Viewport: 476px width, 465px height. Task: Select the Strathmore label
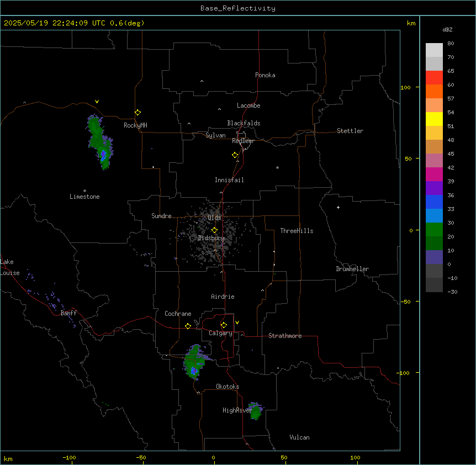285,336
